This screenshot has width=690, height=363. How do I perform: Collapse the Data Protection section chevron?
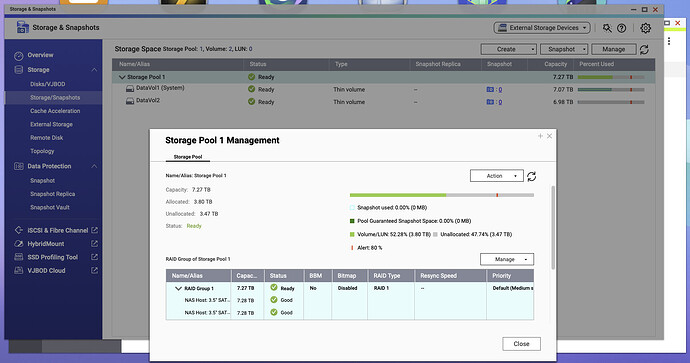coord(94,166)
